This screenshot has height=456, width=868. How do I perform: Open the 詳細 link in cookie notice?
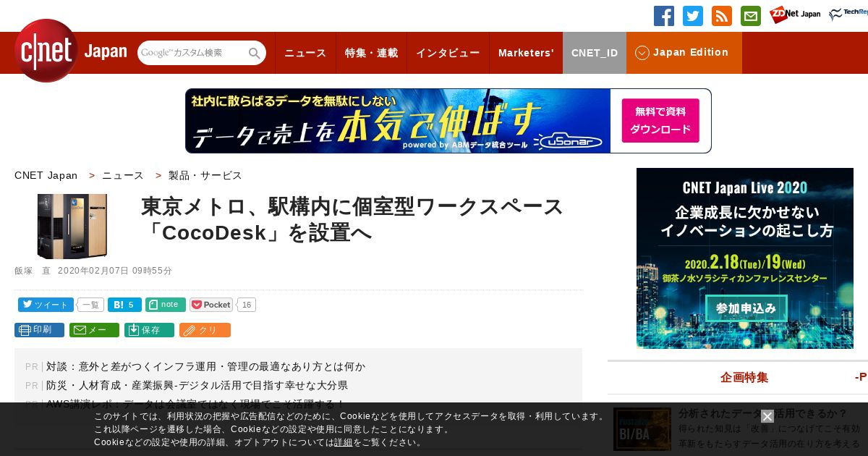pos(344,442)
